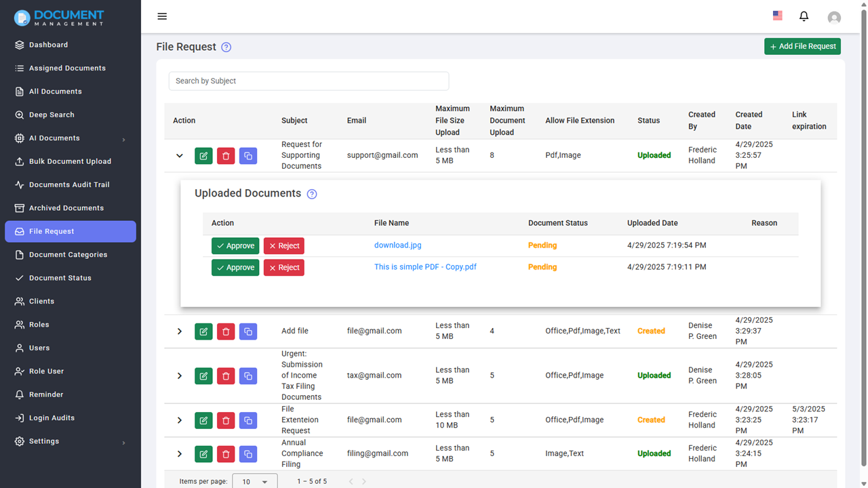Reject This is simple PDF - Copy.pdf

point(283,268)
